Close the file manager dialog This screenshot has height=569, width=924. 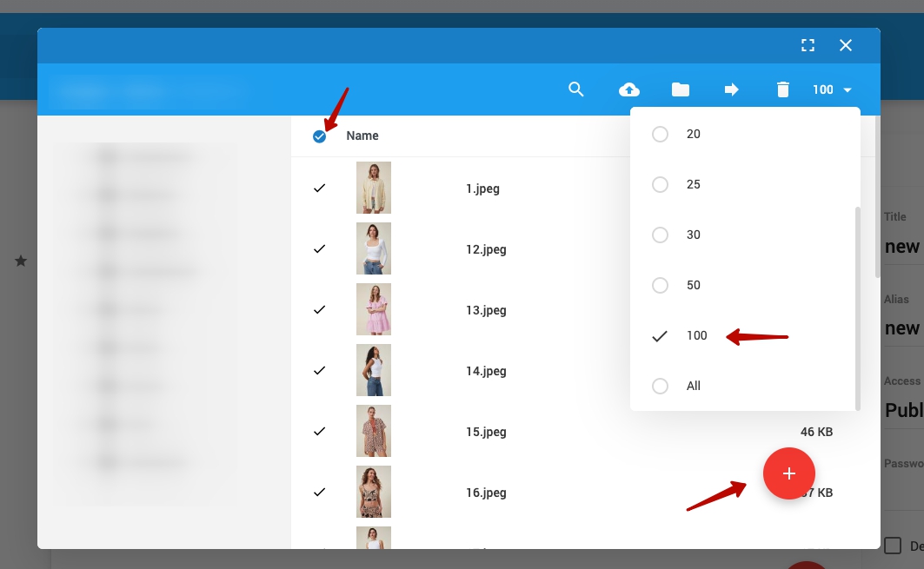(846, 45)
